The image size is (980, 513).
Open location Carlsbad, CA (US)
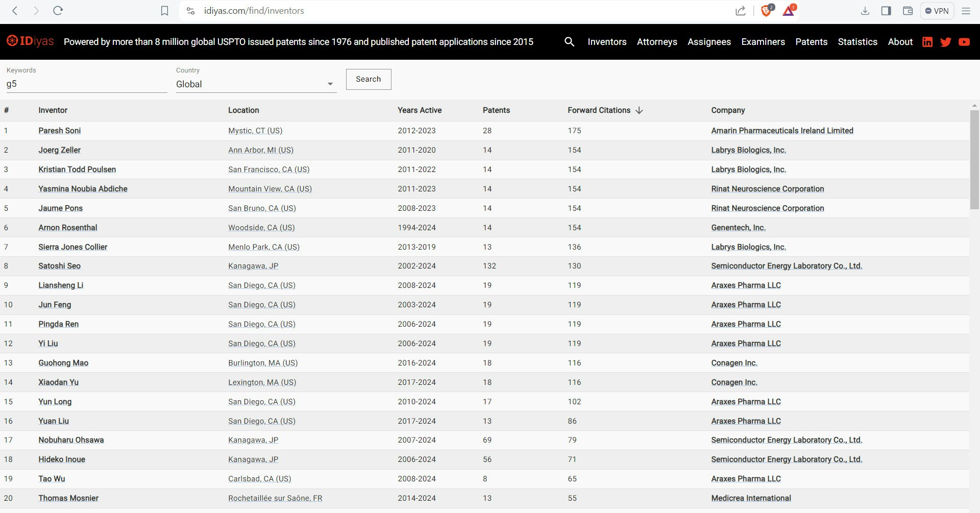coord(260,479)
